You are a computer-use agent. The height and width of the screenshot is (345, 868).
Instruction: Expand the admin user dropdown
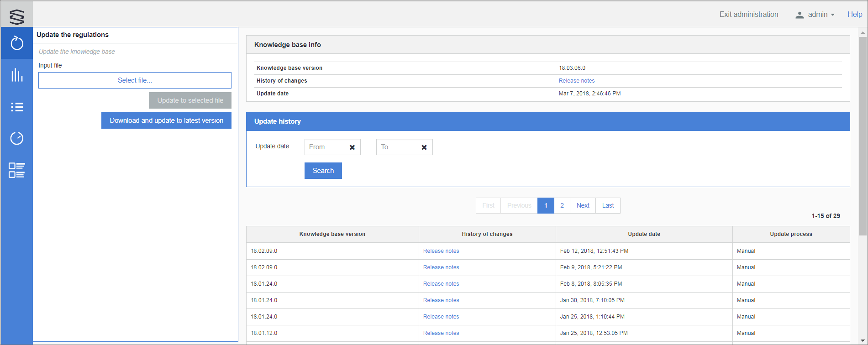coord(815,15)
